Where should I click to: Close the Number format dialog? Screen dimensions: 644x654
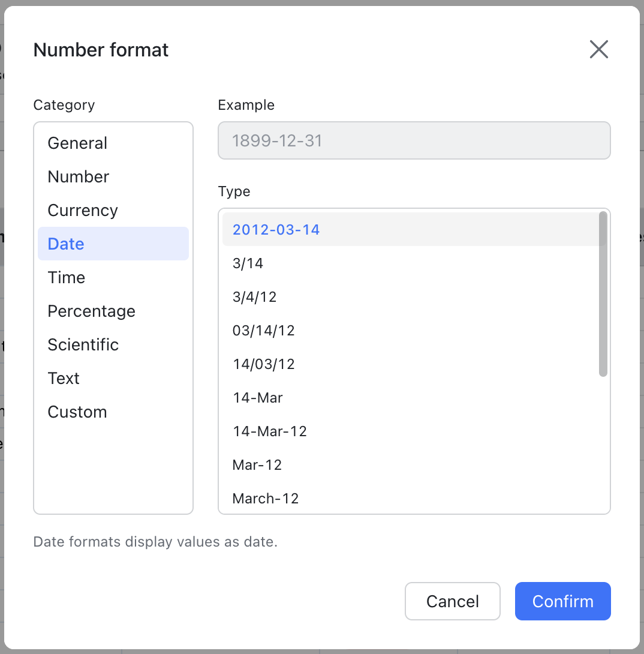(x=598, y=49)
